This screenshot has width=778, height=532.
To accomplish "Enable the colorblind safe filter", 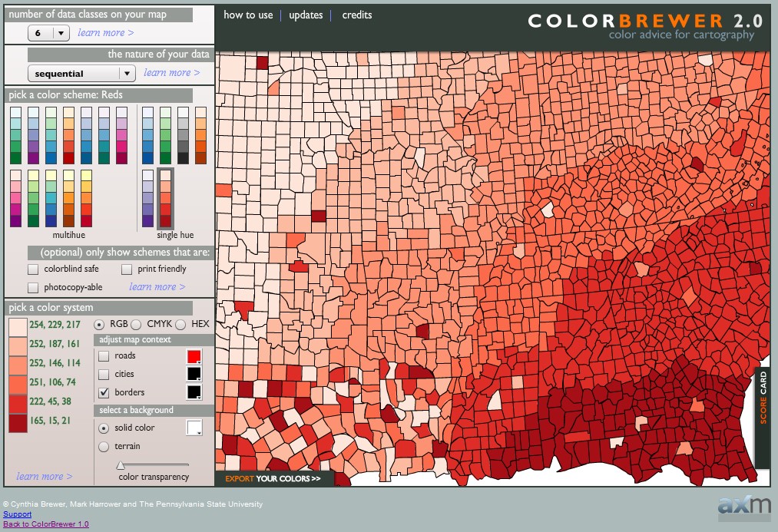I will click(x=33, y=269).
